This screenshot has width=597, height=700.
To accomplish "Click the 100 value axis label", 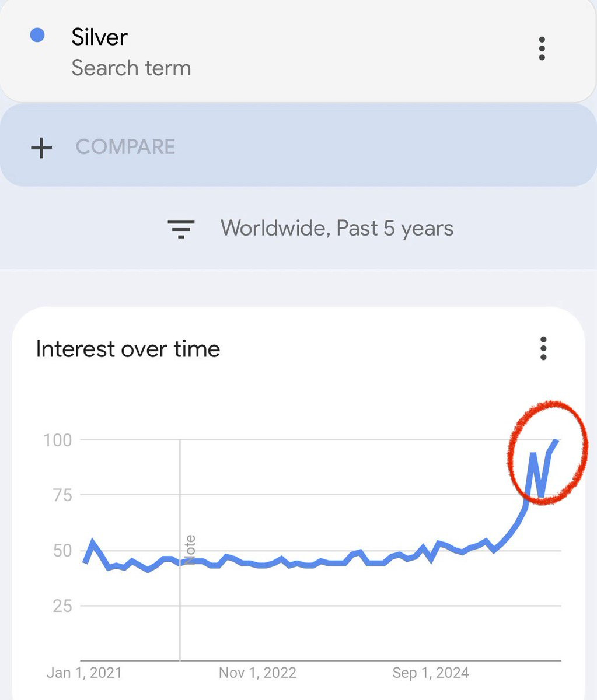I will click(x=58, y=440).
